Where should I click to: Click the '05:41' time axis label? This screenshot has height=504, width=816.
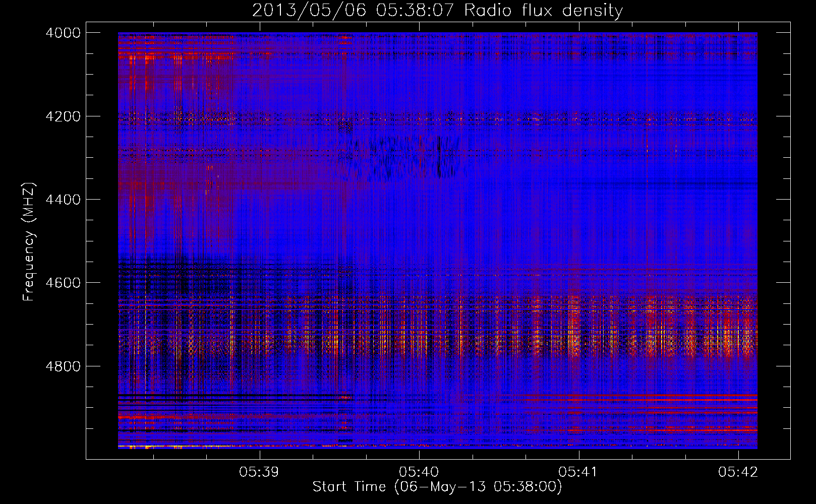(578, 472)
